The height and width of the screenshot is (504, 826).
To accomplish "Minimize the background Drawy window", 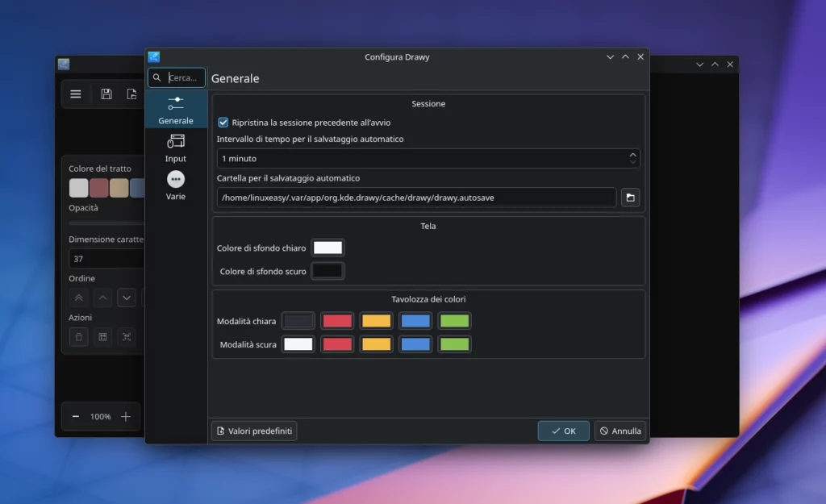I will pos(699,65).
